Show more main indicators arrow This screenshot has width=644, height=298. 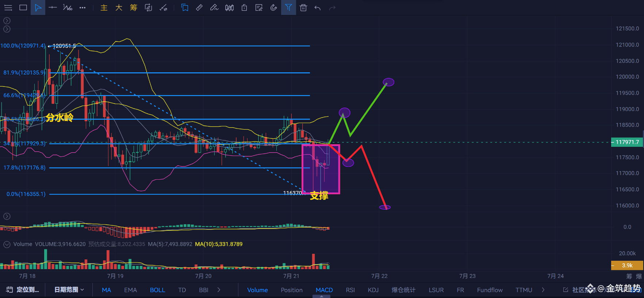(x=219, y=290)
